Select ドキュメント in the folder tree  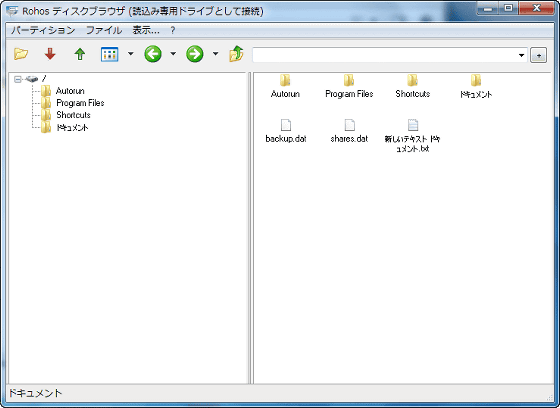(72, 128)
